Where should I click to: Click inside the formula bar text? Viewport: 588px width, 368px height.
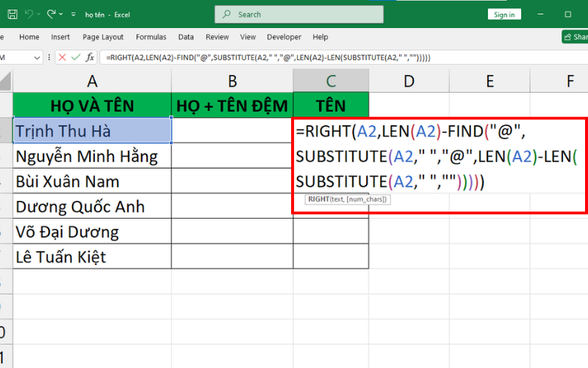[268, 57]
